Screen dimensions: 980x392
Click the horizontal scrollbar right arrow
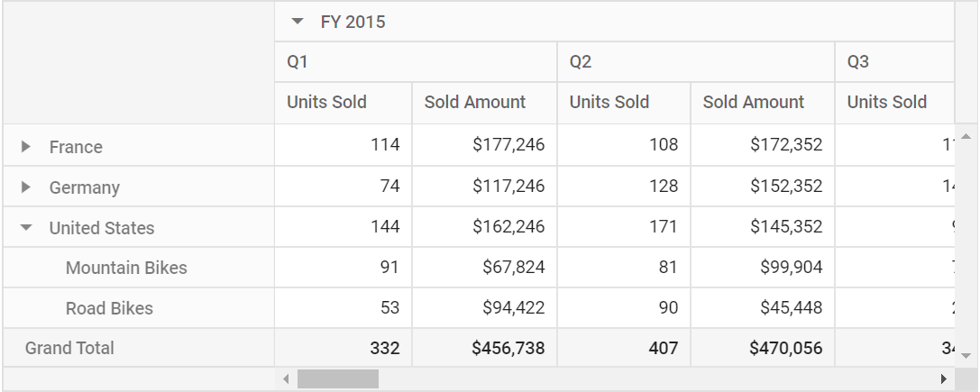coord(944,378)
